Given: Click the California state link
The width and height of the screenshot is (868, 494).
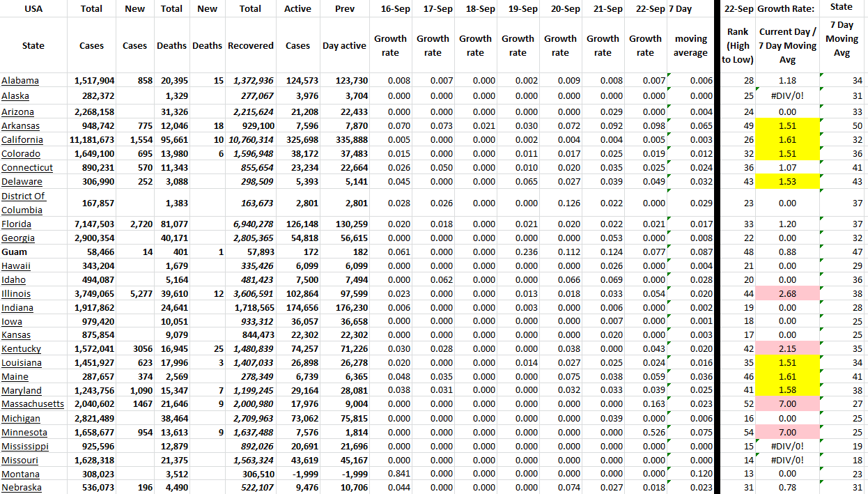Looking at the screenshot, I should click(x=22, y=140).
